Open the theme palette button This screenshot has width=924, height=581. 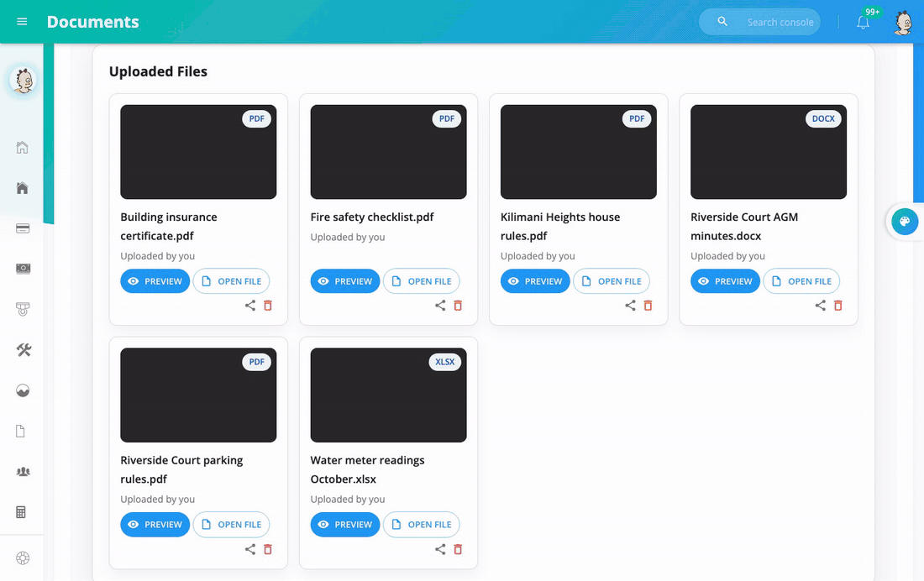905,222
